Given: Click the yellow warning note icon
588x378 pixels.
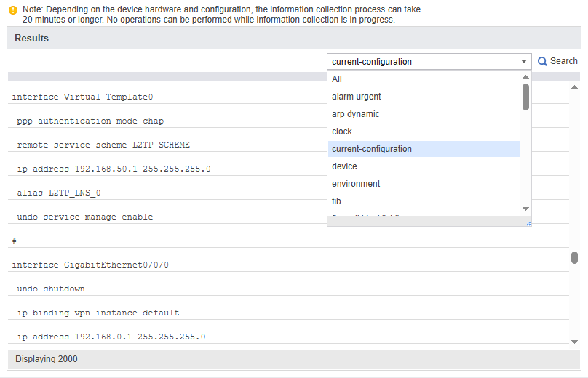Looking at the screenshot, I should (x=12, y=10).
